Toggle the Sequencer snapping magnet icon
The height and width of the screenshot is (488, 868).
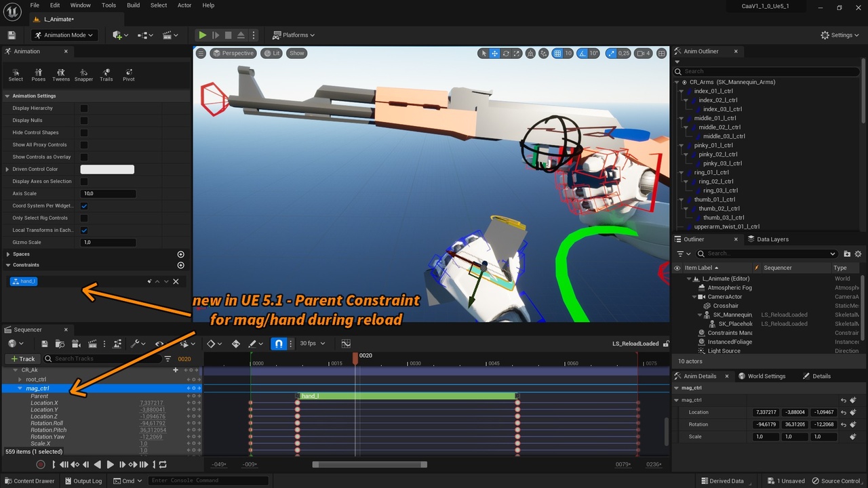coord(279,344)
